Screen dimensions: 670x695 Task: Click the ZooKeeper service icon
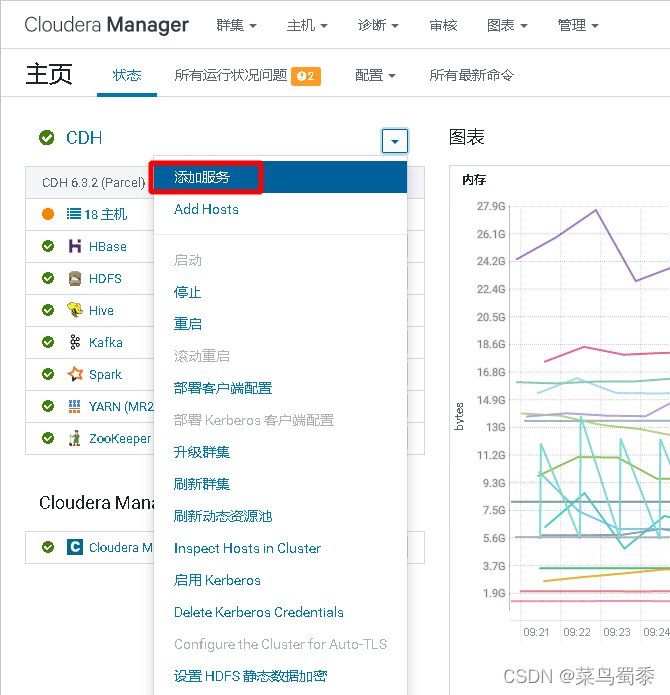point(75,438)
